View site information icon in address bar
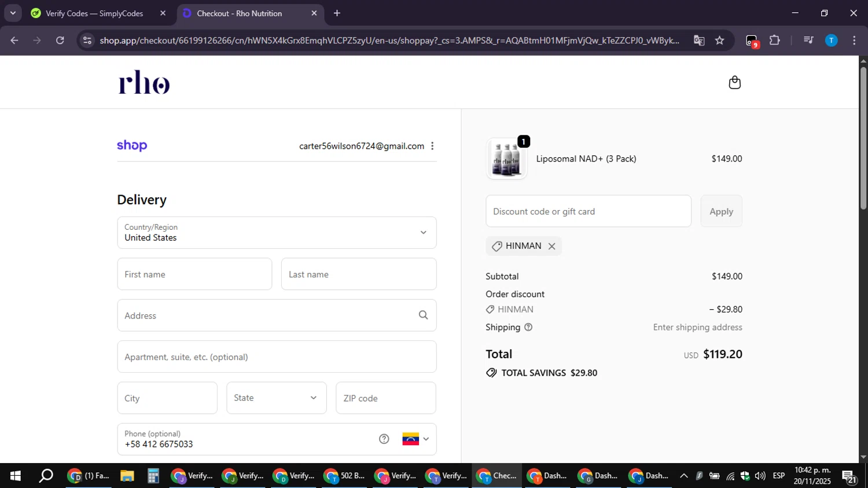Screen dimensions: 868x488 (87, 40)
